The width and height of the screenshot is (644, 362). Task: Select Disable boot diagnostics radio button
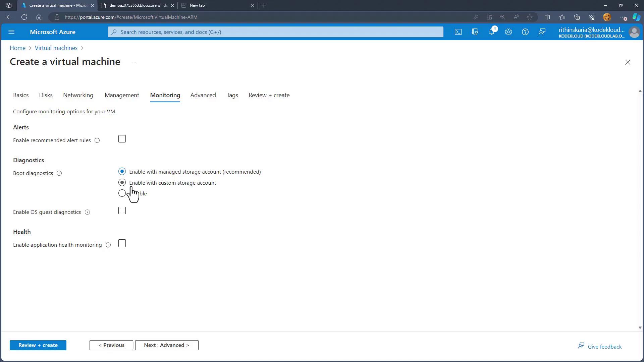click(122, 193)
